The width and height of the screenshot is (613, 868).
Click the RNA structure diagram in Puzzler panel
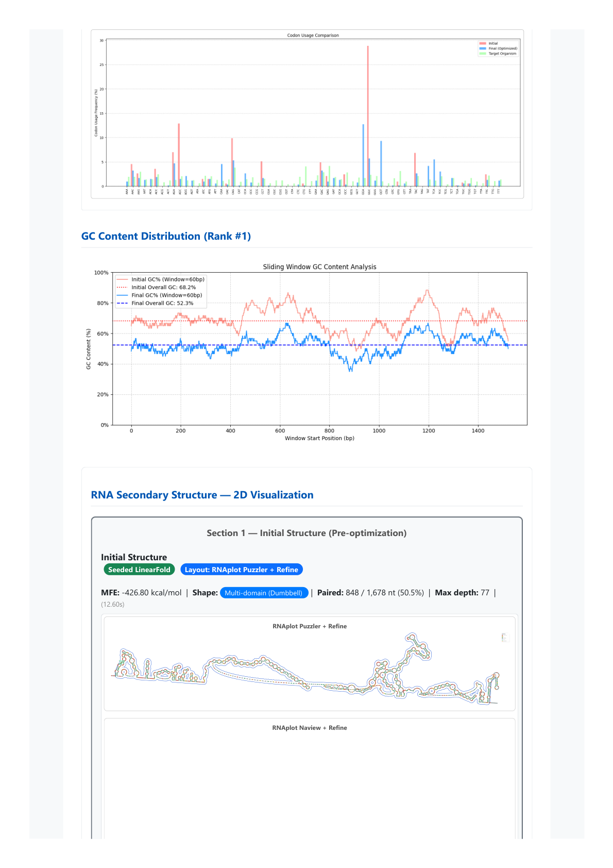point(309,670)
